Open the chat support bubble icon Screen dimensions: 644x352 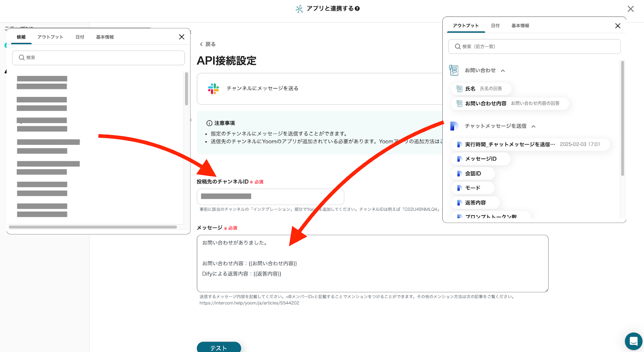[634, 342]
